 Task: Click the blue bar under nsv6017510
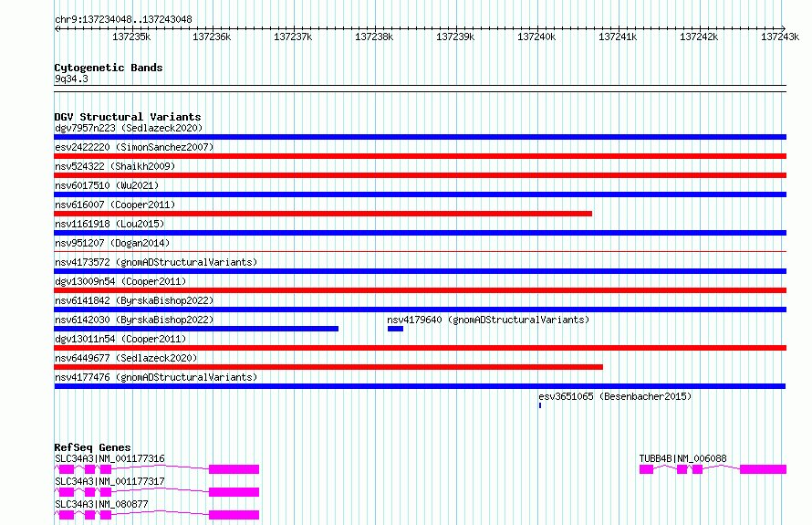click(x=420, y=194)
